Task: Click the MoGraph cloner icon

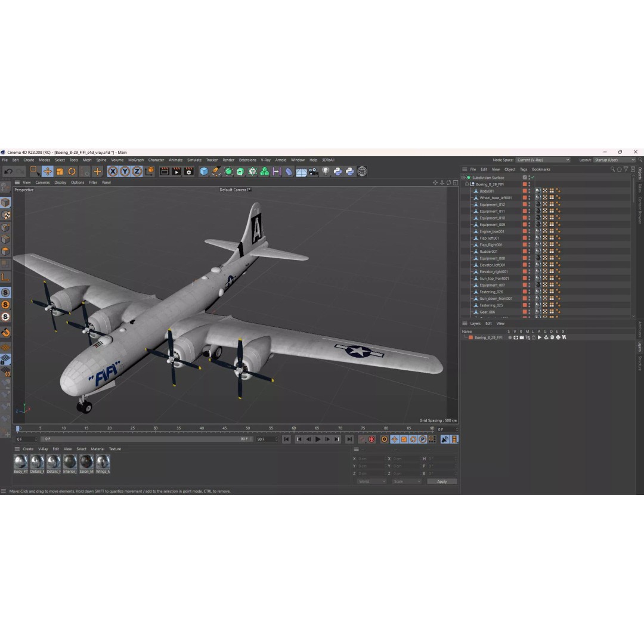Action: (265, 171)
